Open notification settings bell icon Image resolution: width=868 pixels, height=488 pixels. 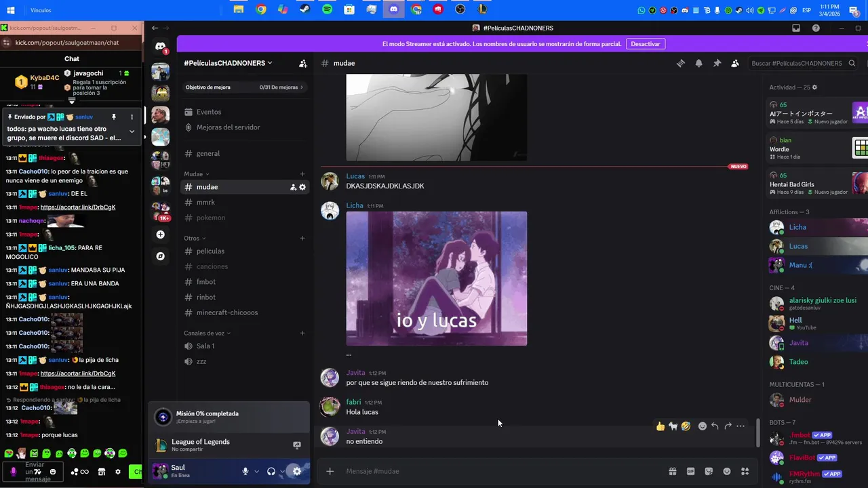(x=698, y=63)
